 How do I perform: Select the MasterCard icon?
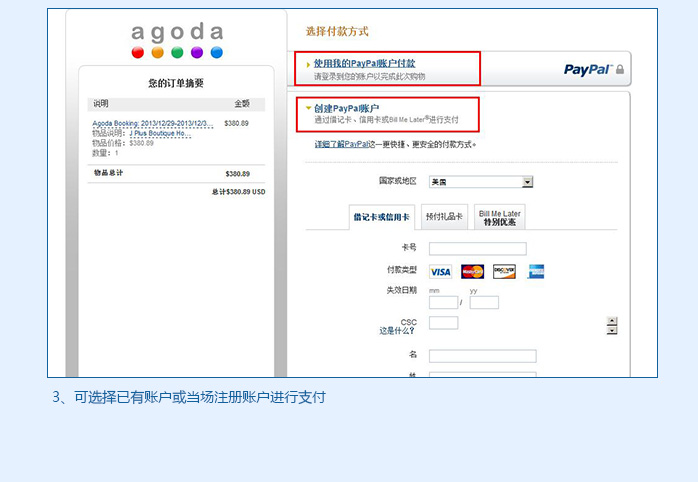472,271
